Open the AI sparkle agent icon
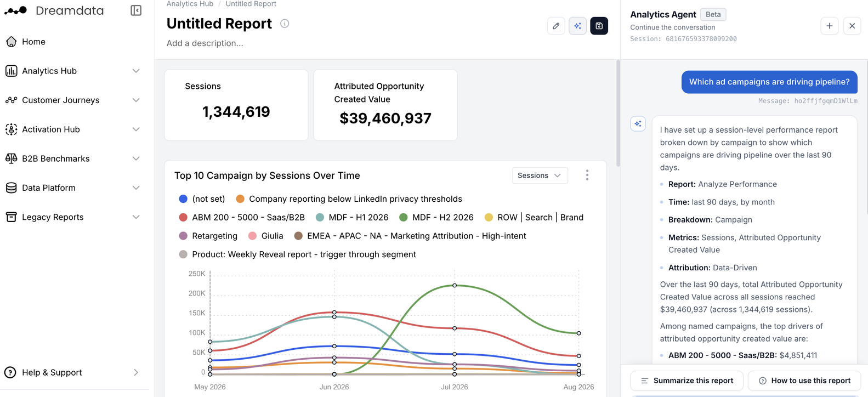Viewport: 868px width, 397px height. [577, 26]
